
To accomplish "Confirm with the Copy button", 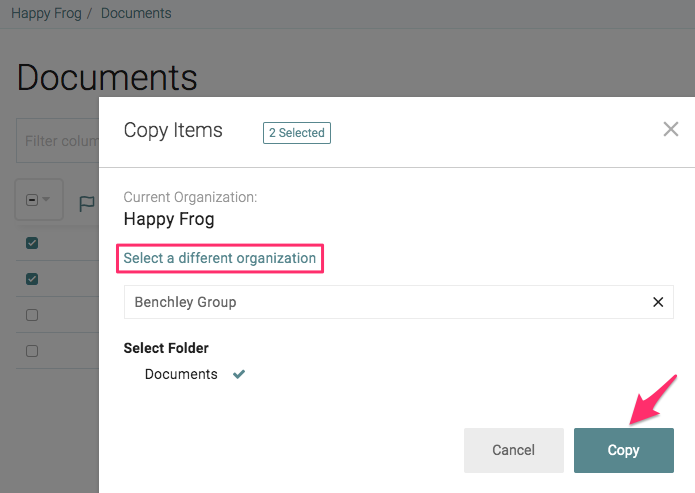I will (x=623, y=450).
